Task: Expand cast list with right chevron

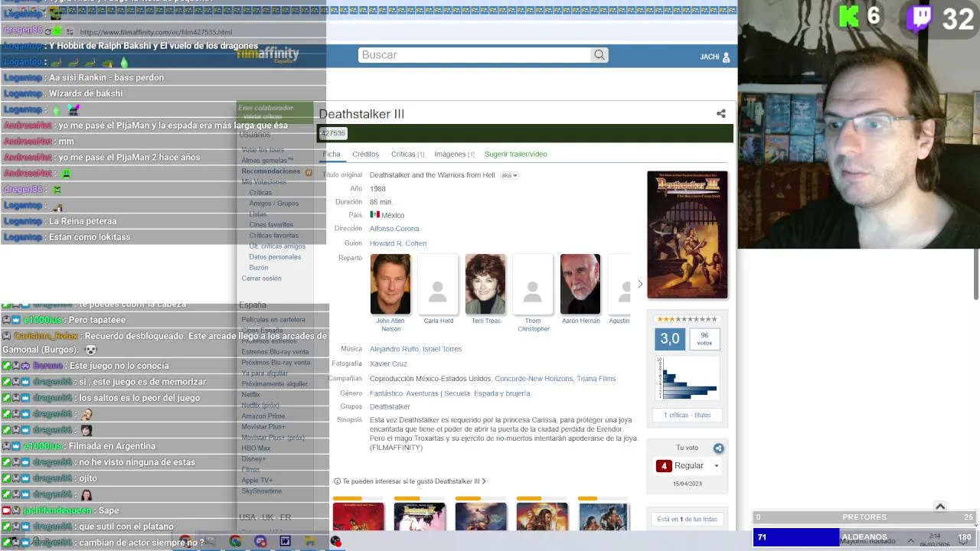Action: 640,285
